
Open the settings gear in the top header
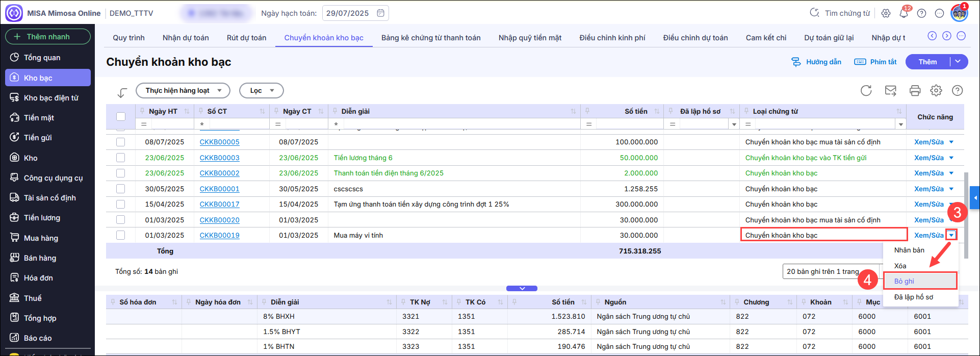click(886, 13)
